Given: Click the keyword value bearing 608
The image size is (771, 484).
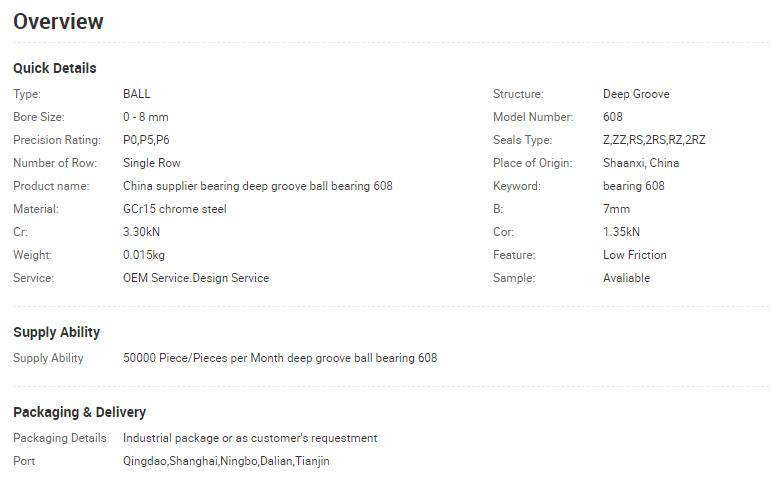Looking at the screenshot, I should [x=634, y=186].
